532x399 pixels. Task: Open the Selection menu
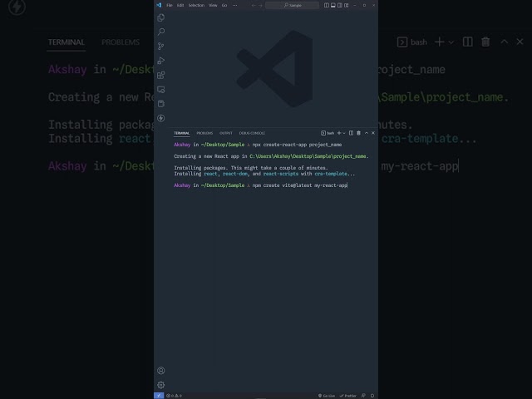196,6
